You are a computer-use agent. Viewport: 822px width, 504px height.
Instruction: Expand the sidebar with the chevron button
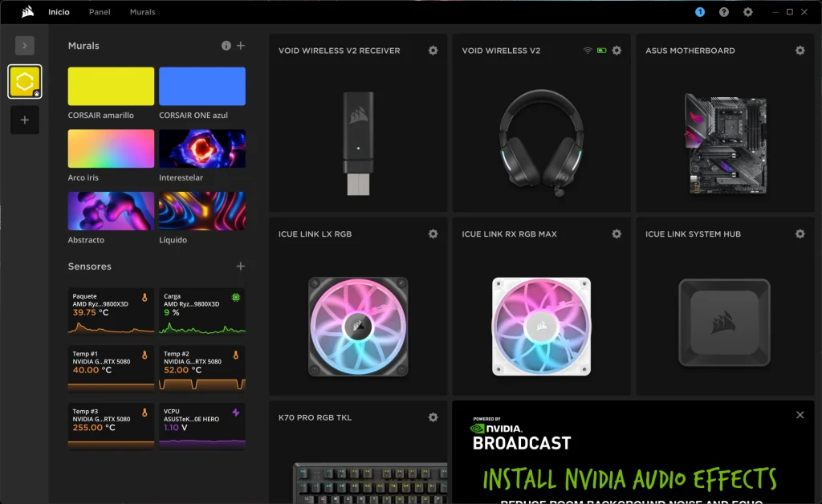pyautogui.click(x=25, y=46)
